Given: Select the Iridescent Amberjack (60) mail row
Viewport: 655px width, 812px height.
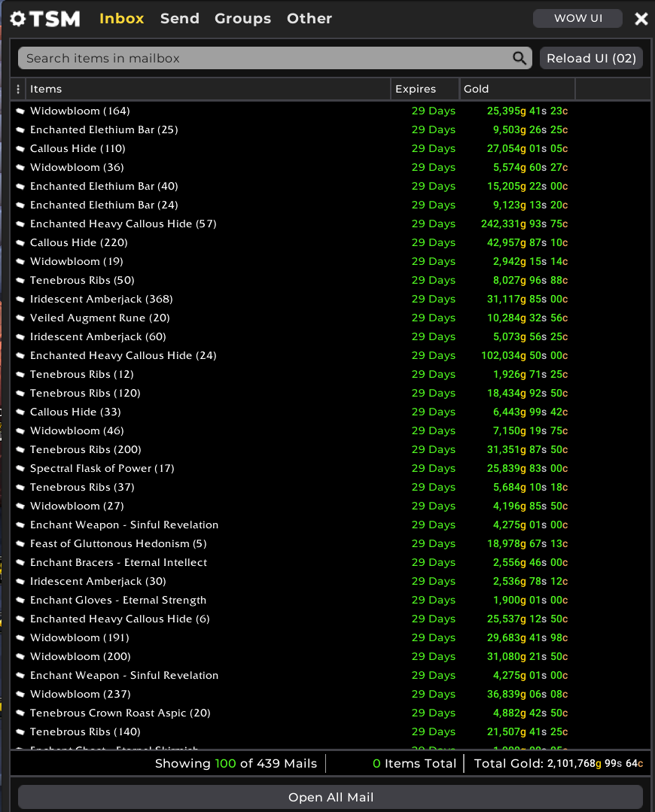Looking at the screenshot, I should pos(331,336).
